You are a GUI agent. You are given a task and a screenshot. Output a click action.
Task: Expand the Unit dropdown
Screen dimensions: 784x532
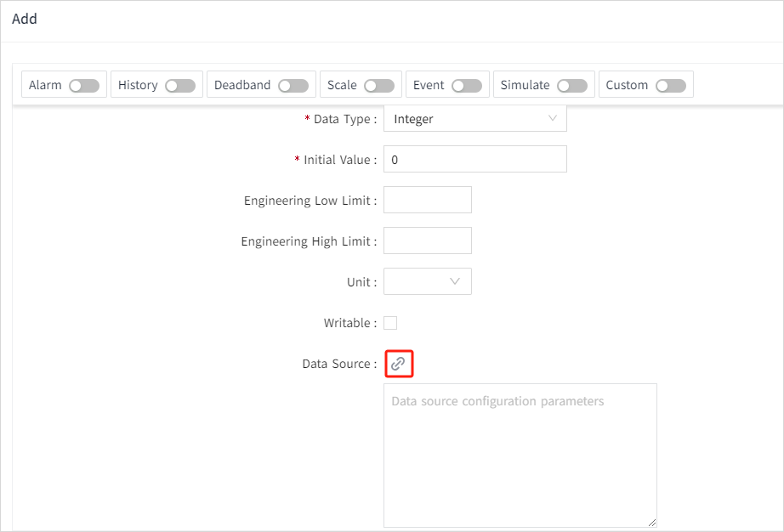[428, 281]
